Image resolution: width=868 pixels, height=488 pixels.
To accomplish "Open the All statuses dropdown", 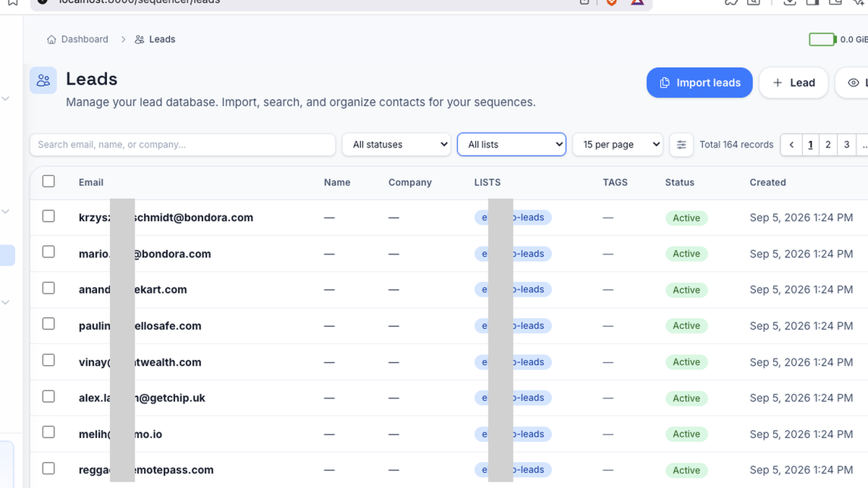I will click(396, 145).
